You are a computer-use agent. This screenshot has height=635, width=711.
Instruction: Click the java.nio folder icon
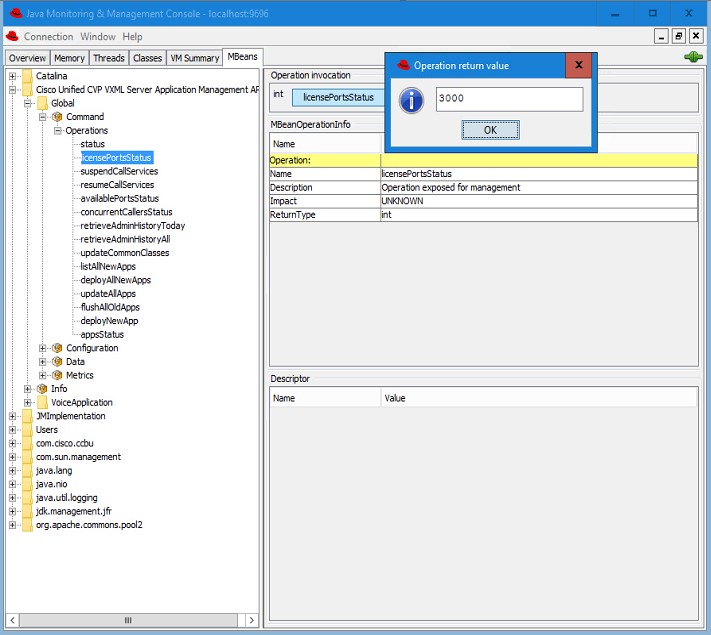coord(27,484)
